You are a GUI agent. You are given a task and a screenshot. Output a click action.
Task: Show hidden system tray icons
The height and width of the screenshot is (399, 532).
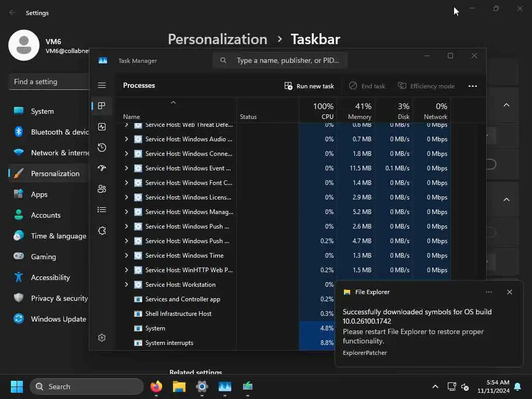click(435, 387)
